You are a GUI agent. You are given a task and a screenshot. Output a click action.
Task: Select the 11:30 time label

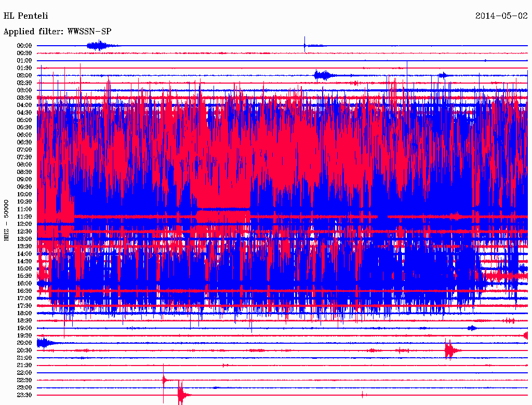(x=24, y=217)
